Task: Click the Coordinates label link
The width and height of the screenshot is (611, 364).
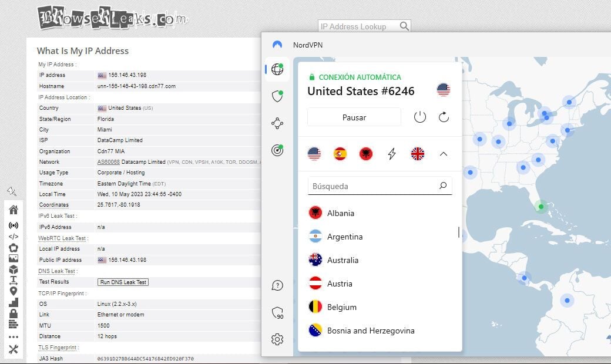Action: tap(54, 205)
